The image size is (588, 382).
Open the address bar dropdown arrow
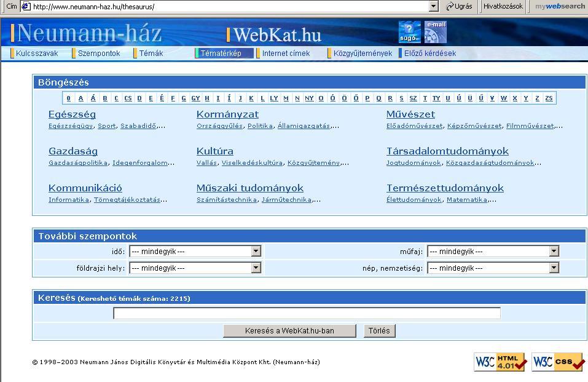(434, 6)
